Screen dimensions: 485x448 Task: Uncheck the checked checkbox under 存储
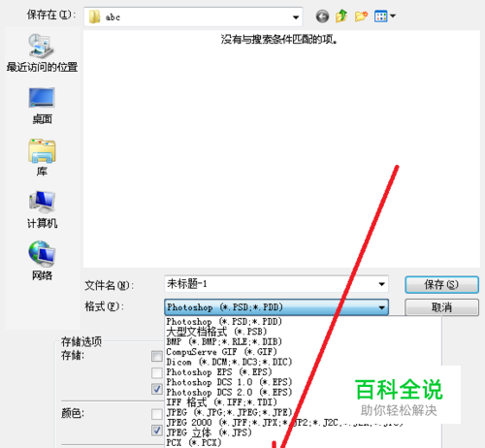(x=157, y=389)
